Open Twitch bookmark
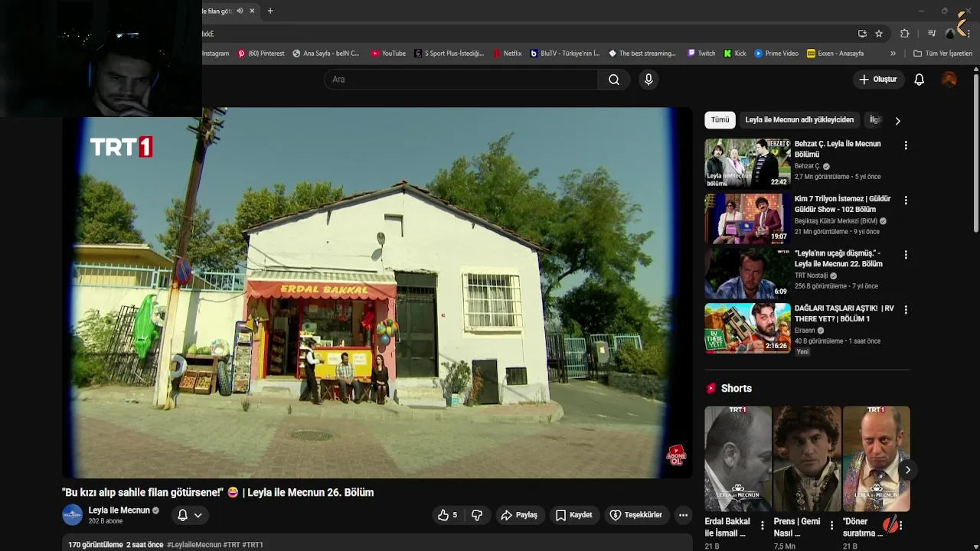This screenshot has height=551, width=980. click(x=701, y=54)
